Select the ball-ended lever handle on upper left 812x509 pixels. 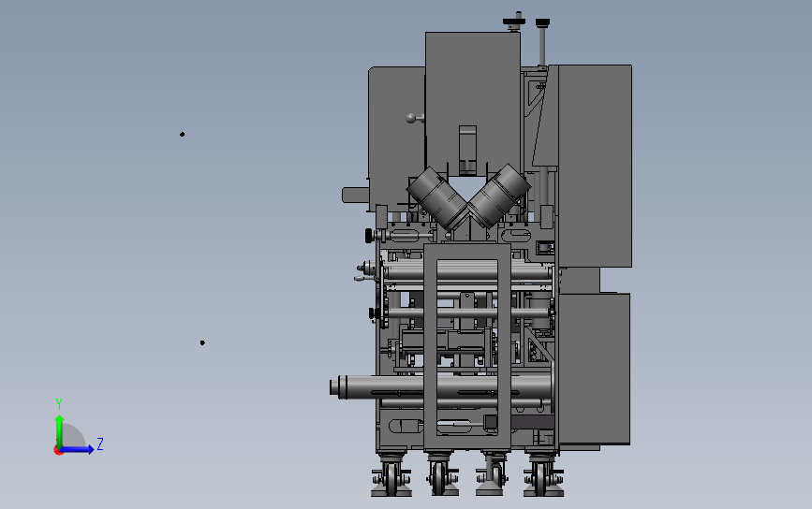(x=415, y=119)
